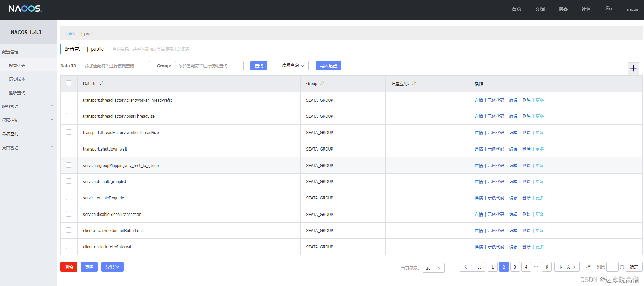
Task: Open the nacos user menu
Action: (632, 9)
